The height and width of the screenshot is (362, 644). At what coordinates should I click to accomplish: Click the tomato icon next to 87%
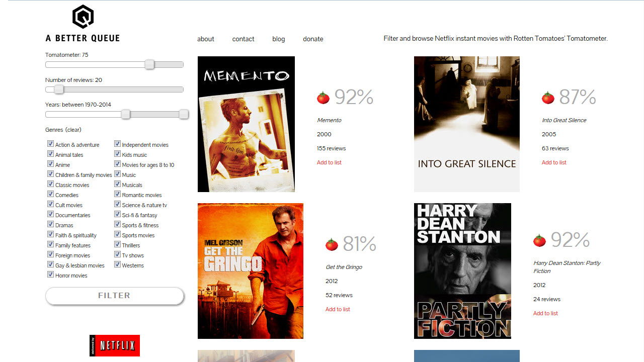tap(548, 98)
